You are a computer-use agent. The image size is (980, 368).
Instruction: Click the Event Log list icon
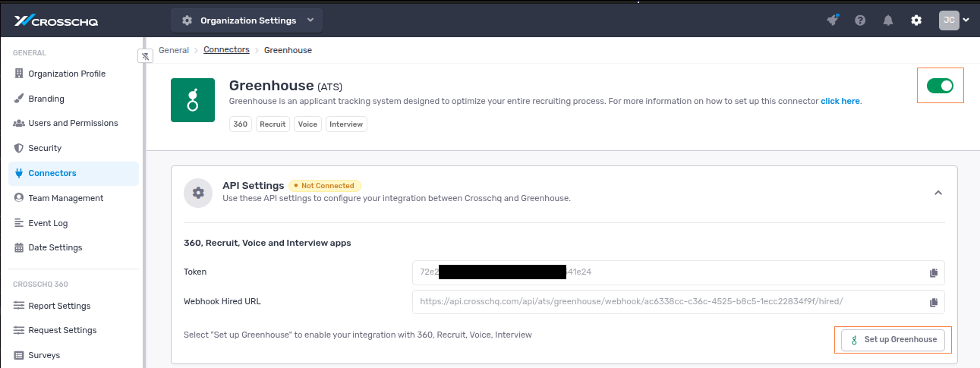(19, 223)
